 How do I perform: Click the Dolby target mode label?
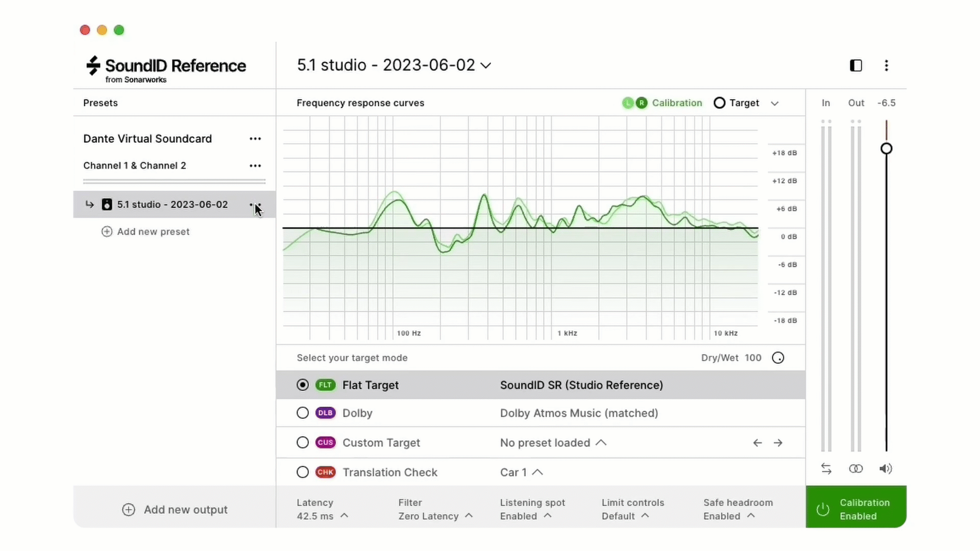pyautogui.click(x=357, y=413)
